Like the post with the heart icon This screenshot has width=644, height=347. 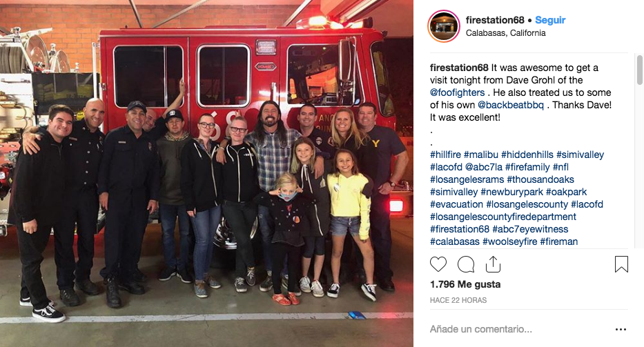[438, 264]
